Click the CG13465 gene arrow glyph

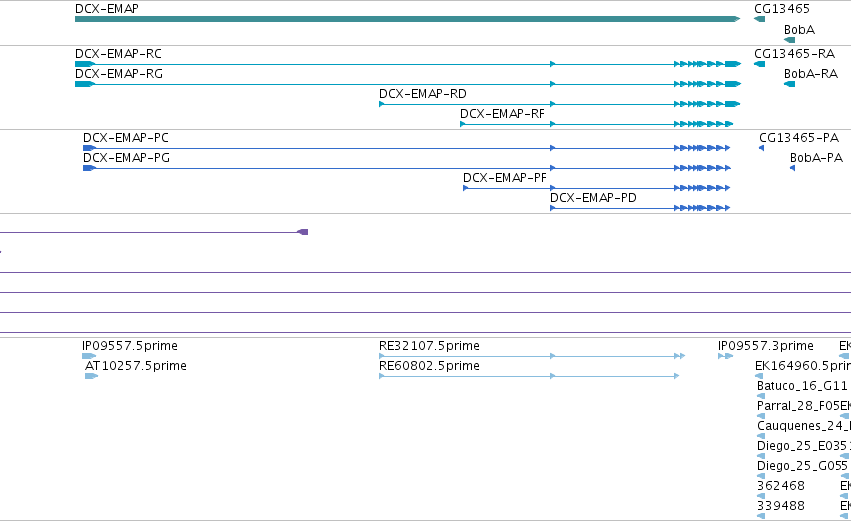(759, 20)
